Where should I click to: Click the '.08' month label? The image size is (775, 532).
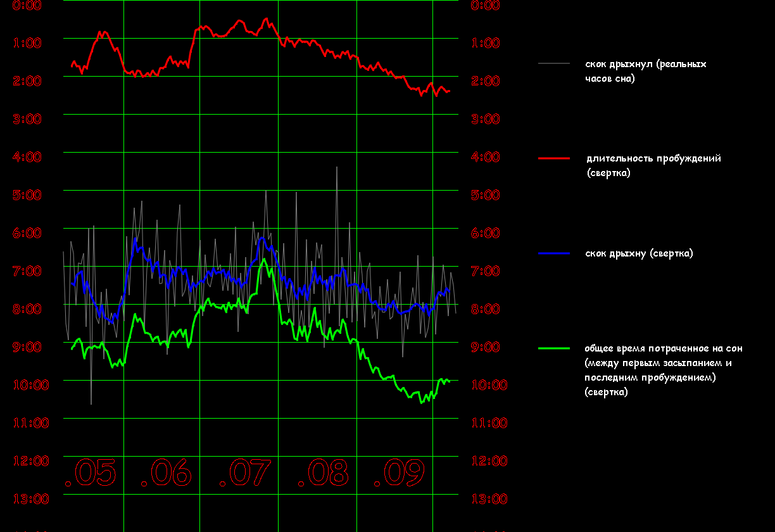pyautogui.click(x=324, y=472)
